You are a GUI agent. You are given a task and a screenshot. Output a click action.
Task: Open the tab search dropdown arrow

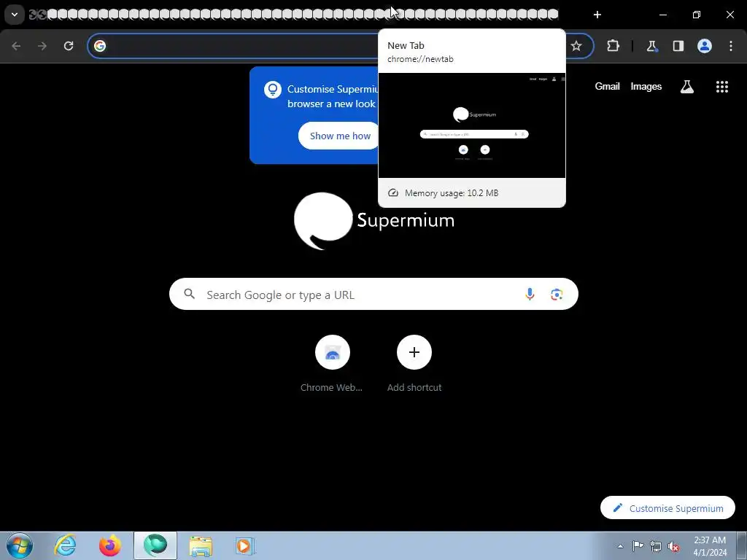pyautogui.click(x=15, y=15)
